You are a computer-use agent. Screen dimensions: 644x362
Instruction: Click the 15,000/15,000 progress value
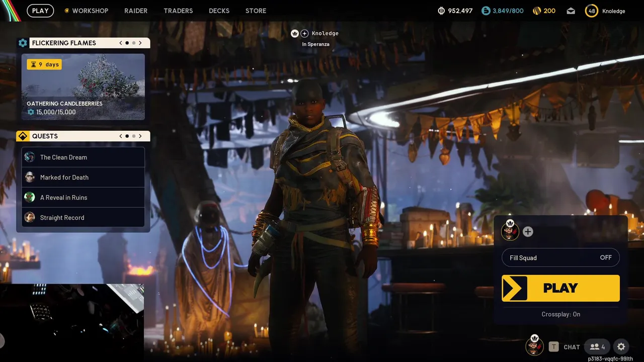pyautogui.click(x=56, y=112)
